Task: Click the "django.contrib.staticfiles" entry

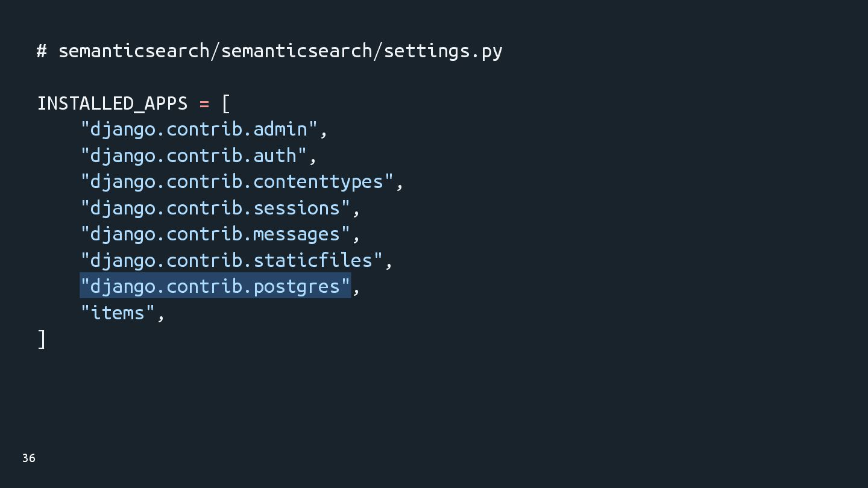Action: point(231,260)
